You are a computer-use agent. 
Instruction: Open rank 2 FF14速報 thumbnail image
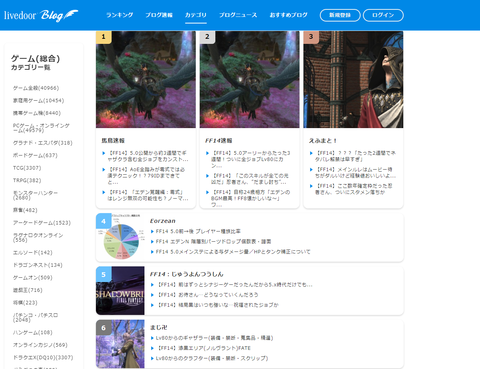point(250,79)
